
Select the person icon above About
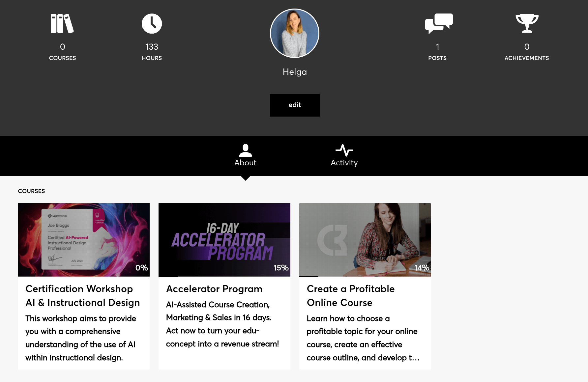[x=245, y=150]
